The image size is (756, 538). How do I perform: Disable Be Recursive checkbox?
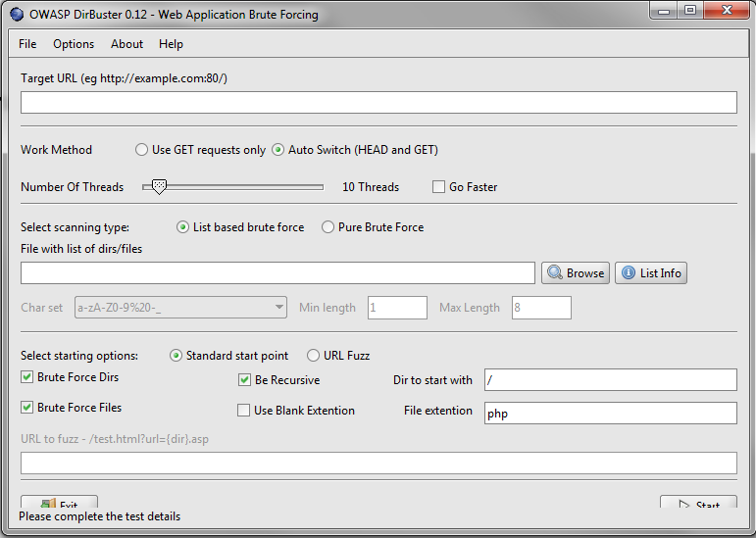click(244, 379)
